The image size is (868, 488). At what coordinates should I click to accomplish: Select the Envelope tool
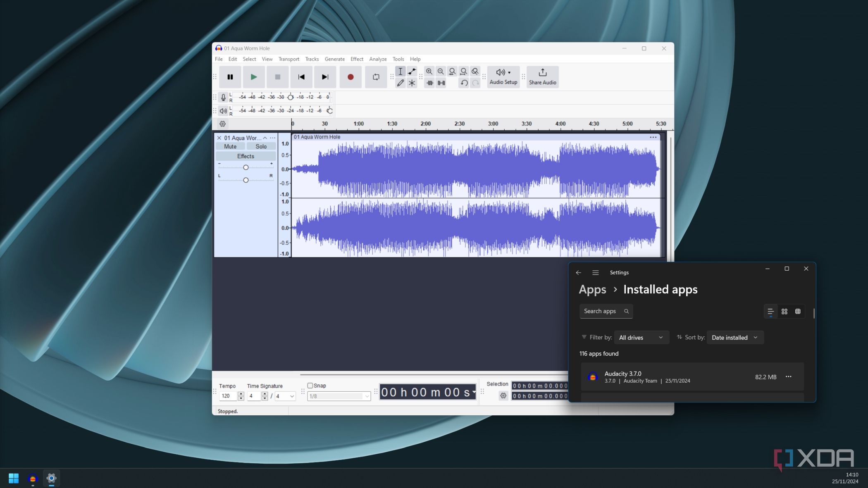click(x=412, y=71)
